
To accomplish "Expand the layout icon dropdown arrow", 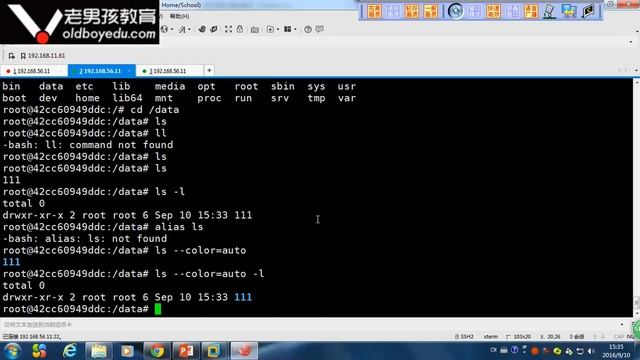I will (295, 29).
